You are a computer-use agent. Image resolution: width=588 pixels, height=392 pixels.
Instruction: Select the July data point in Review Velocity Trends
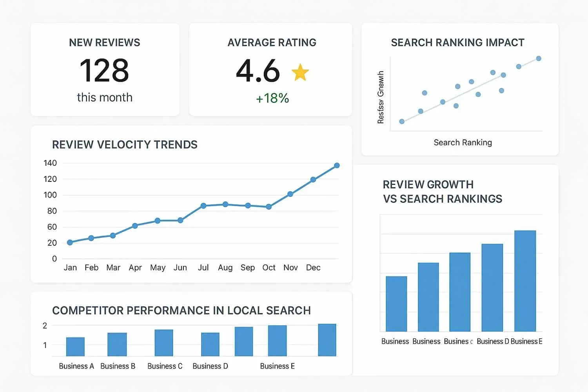[x=203, y=205]
